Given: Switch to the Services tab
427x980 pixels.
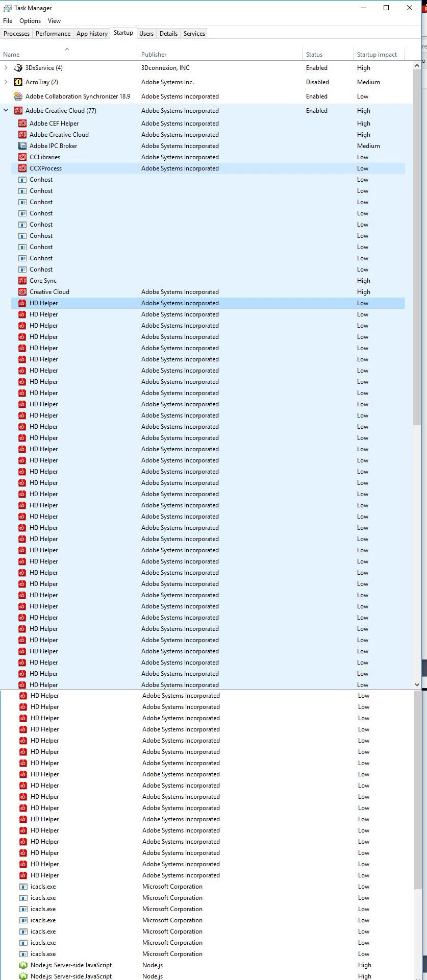Looking at the screenshot, I should [194, 34].
